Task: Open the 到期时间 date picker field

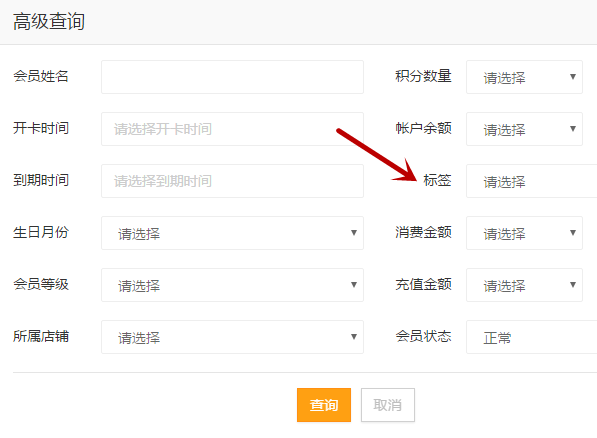Action: [x=232, y=181]
